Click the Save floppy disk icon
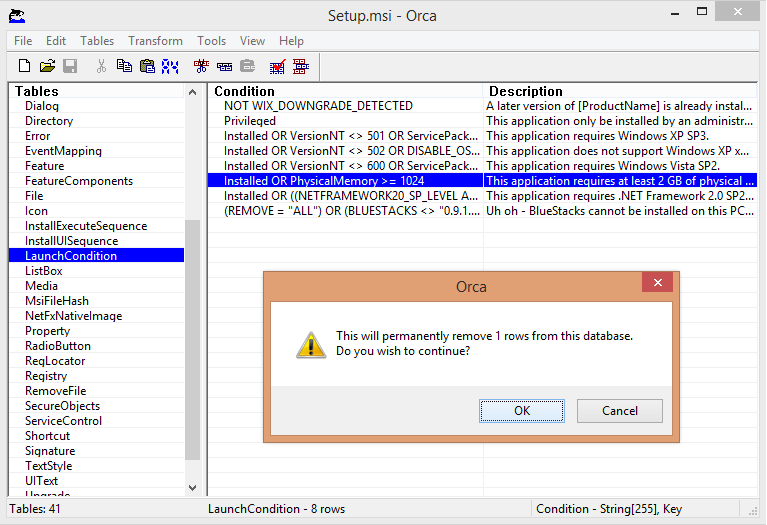Image resolution: width=767 pixels, height=525 pixels. 70,66
